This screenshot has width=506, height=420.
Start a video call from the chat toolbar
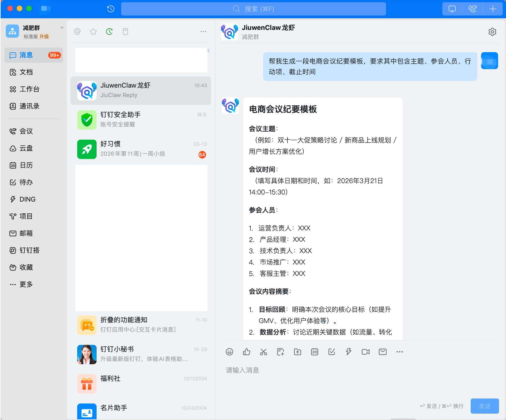click(x=365, y=352)
